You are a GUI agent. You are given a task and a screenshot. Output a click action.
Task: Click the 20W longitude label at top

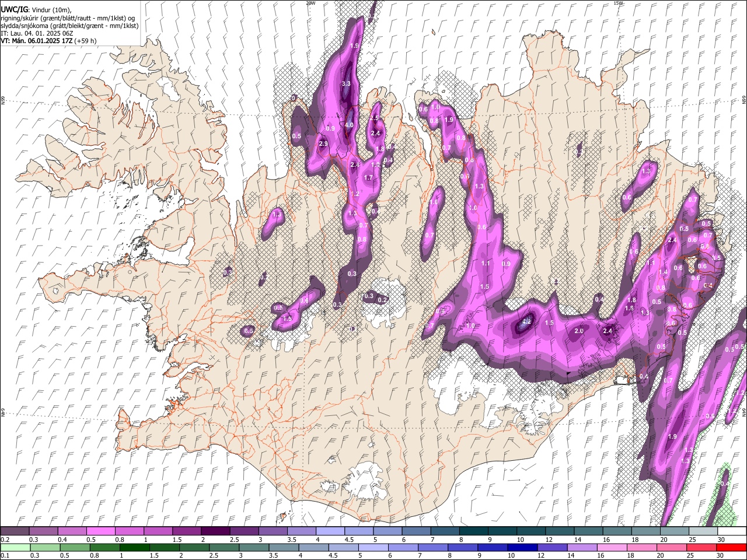tap(310, 3)
